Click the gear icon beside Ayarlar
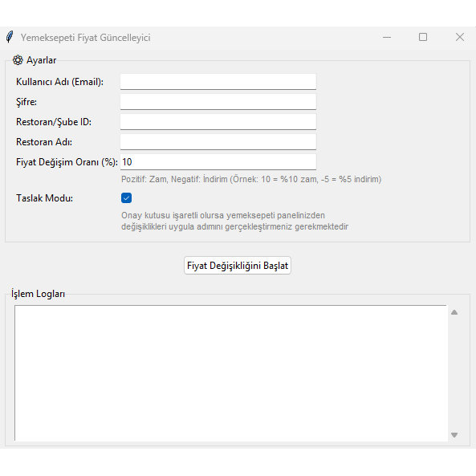The width and height of the screenshot is (476, 476). [x=18, y=60]
